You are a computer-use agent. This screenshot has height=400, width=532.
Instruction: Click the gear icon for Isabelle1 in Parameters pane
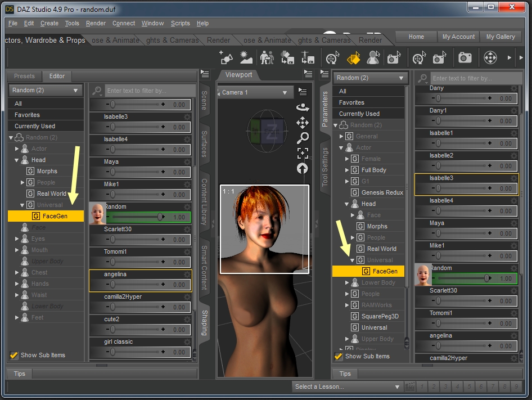pos(514,133)
